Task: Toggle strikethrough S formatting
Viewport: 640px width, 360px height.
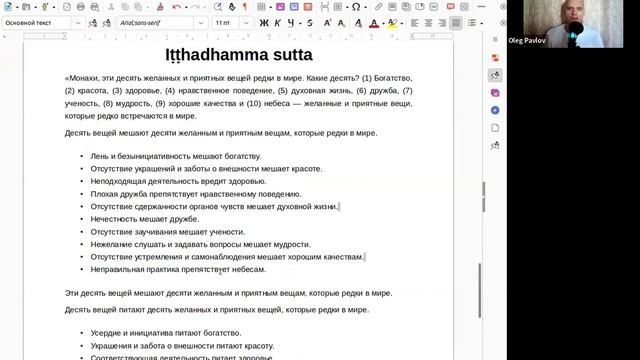Action: click(x=310, y=23)
